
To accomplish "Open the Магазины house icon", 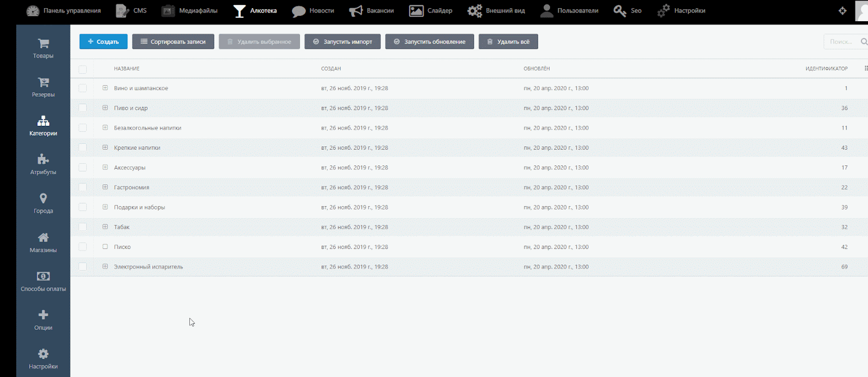I will coord(43,238).
